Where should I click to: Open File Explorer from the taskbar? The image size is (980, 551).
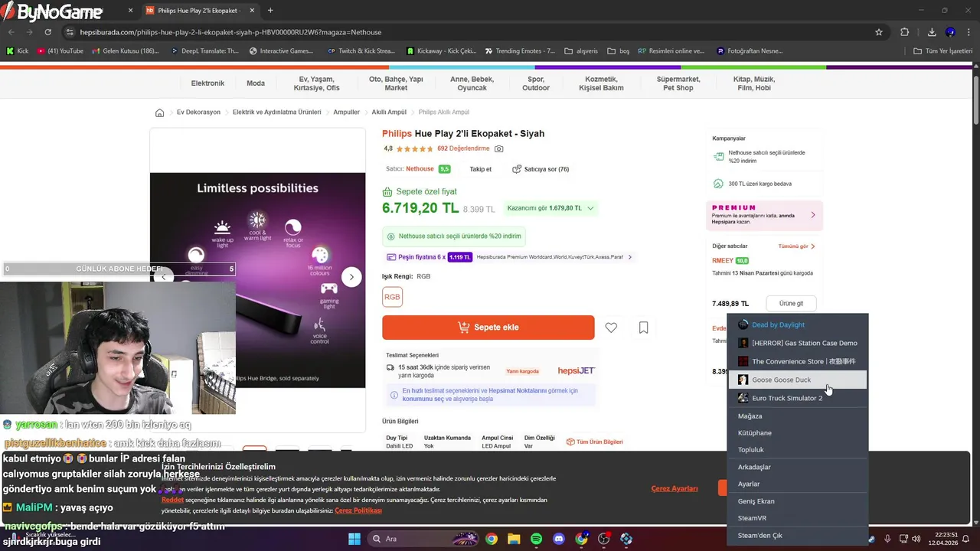[514, 539]
